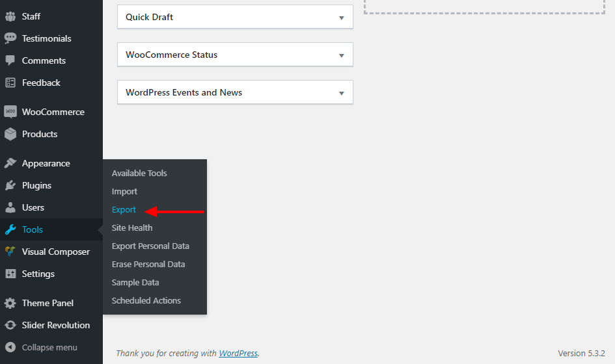Expand the WooCommerce Status panel arrow
Image resolution: width=615 pixels, height=364 pixels.
[x=341, y=55]
